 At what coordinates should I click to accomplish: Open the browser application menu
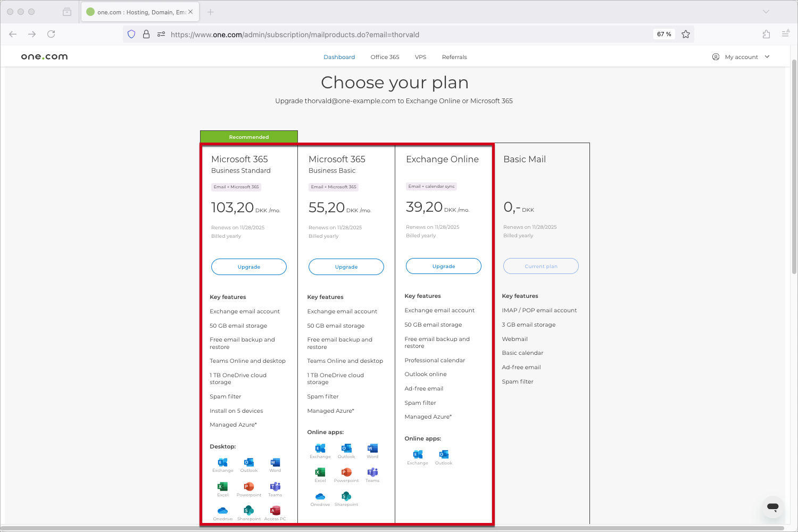coord(785,34)
